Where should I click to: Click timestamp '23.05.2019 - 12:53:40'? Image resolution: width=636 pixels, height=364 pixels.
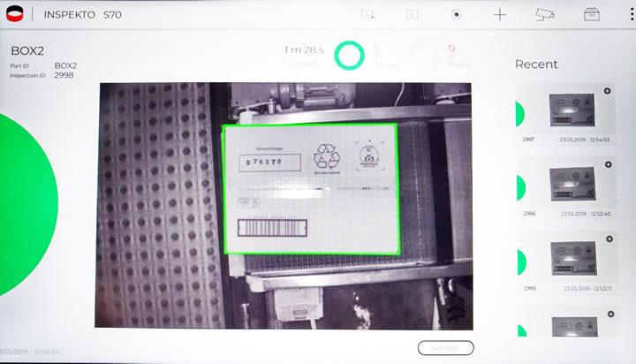pos(586,214)
